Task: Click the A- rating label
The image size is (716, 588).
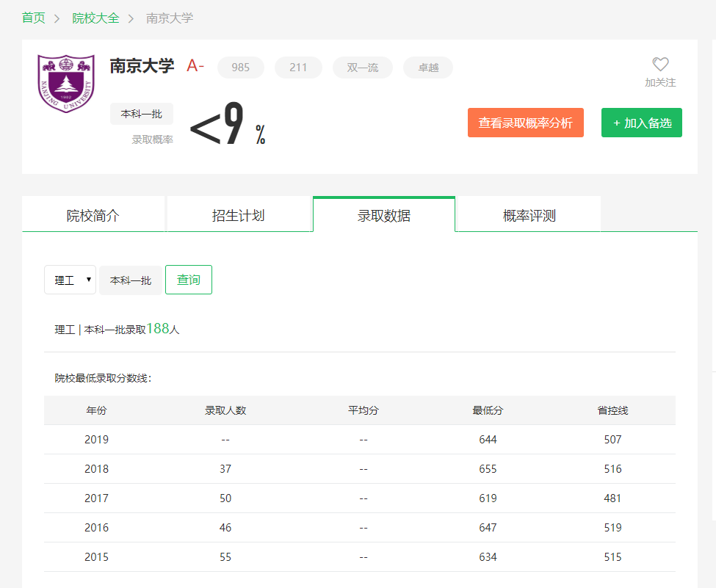Action: (x=195, y=66)
